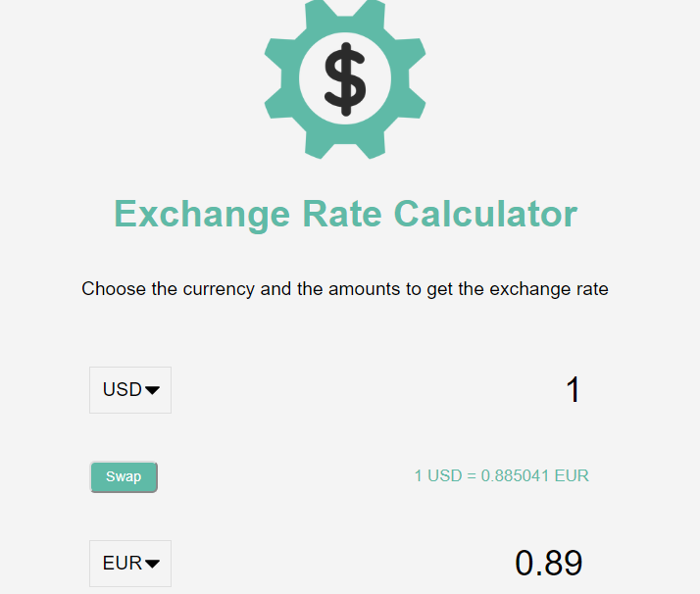The image size is (700, 594).
Task: Click the arrow on the USD dropdown
Action: coord(153,390)
